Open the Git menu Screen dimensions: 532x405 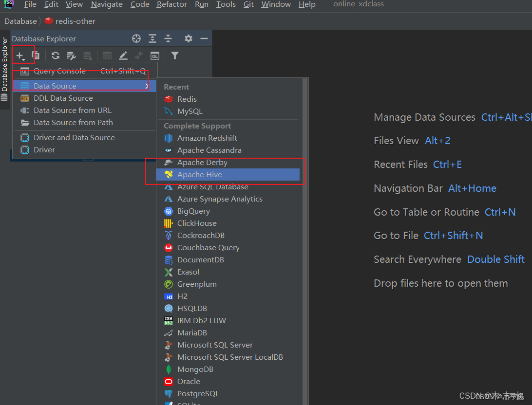point(248,4)
